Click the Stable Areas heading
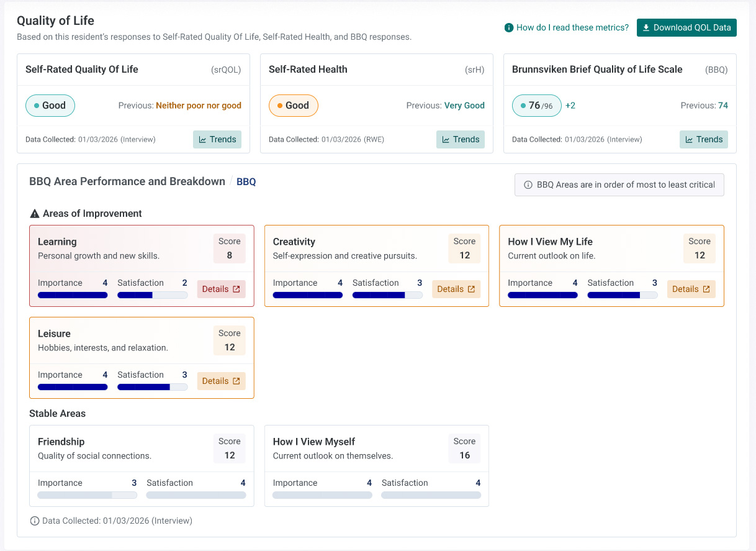The image size is (756, 551). point(58,413)
